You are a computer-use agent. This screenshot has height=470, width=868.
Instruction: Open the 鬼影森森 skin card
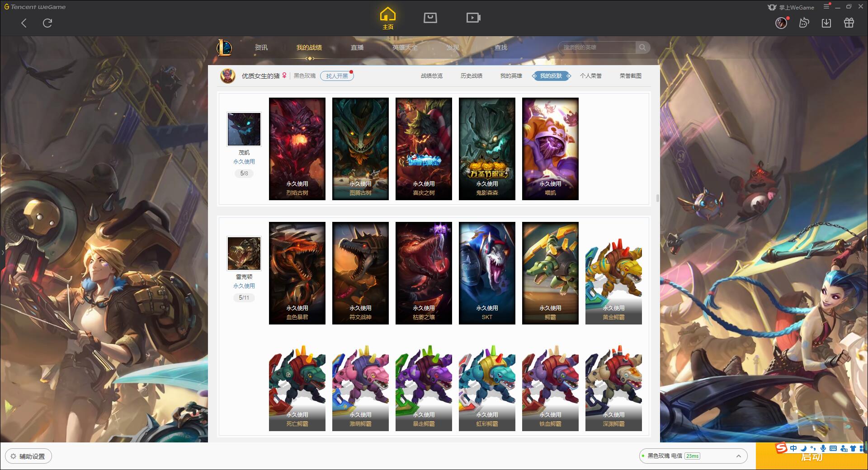click(x=487, y=149)
